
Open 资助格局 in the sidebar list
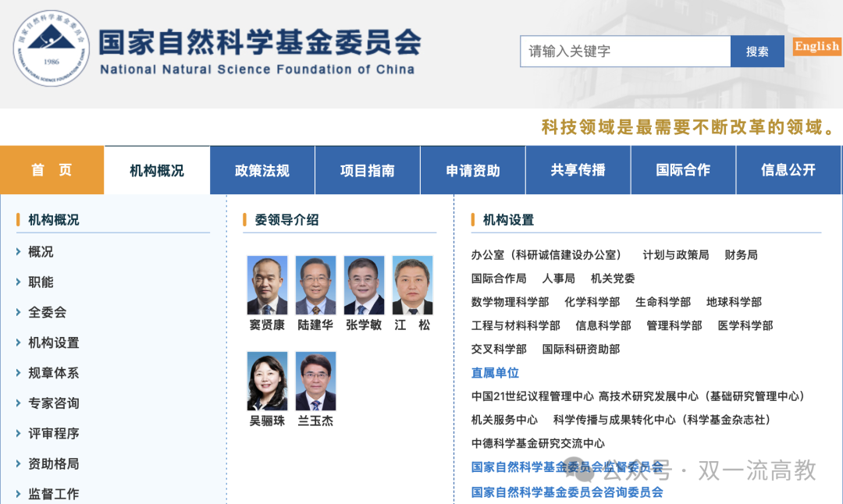pyautogui.click(x=54, y=463)
